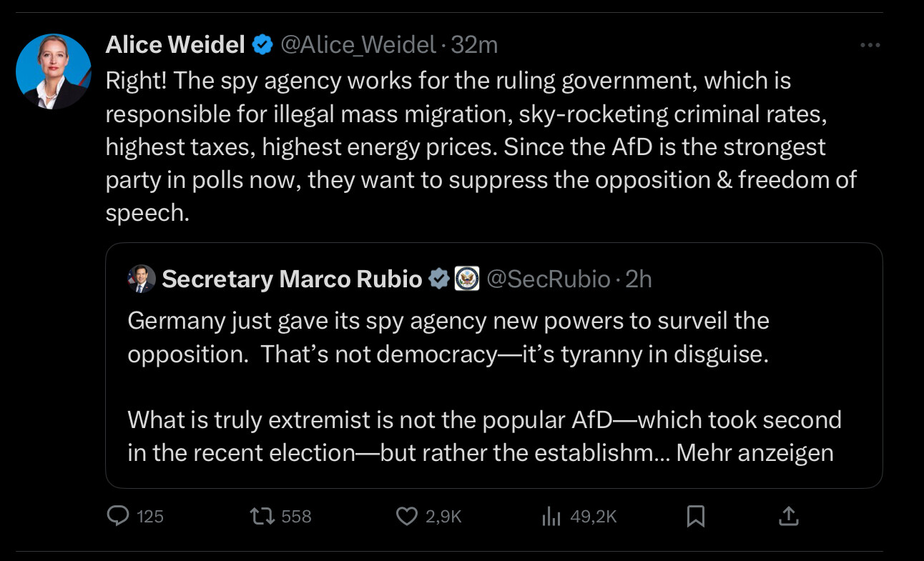The image size is (924, 561).
Task: Click the 2h quoted tweet timestamp
Action: [x=639, y=279]
